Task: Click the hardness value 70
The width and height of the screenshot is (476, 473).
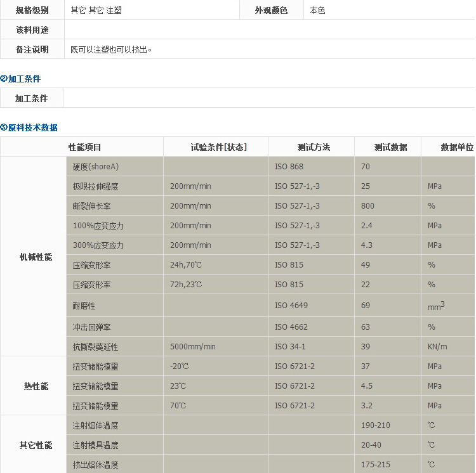Action: (366, 167)
